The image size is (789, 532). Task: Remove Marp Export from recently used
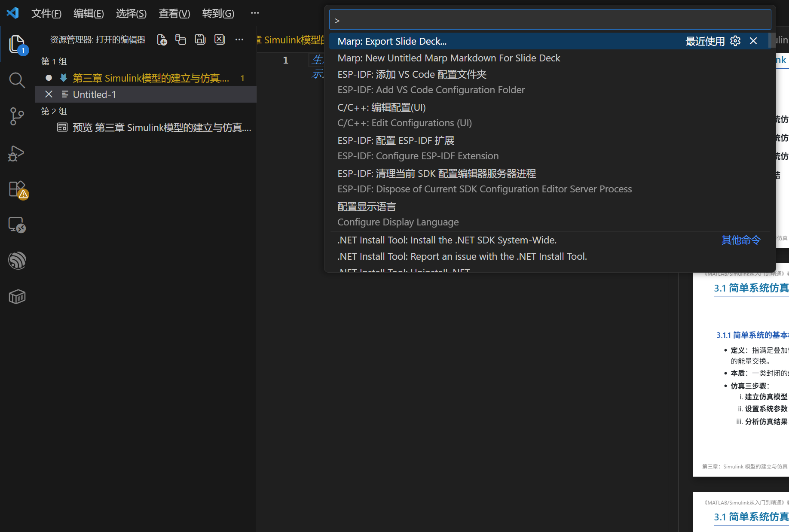[x=753, y=41]
